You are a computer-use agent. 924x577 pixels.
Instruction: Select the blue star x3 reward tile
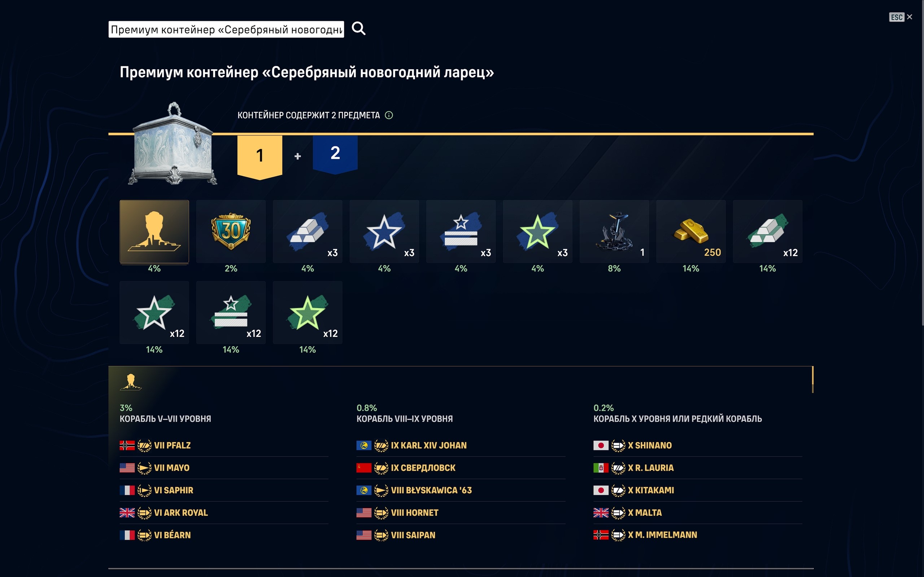coord(384,232)
